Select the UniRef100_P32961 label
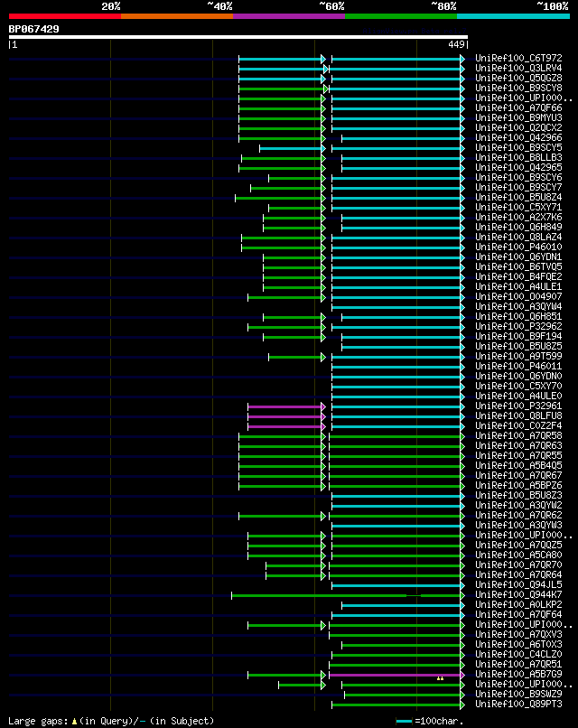 point(518,406)
